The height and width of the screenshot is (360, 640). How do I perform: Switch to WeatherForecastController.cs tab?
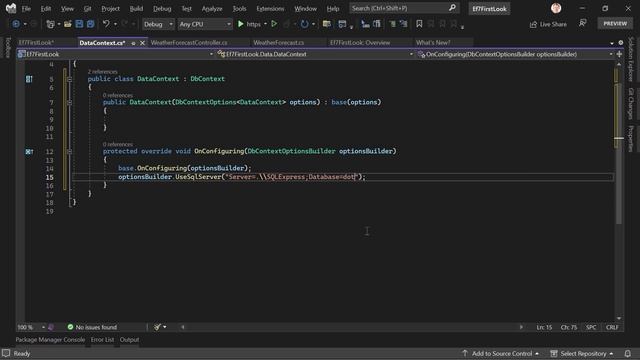189,42
